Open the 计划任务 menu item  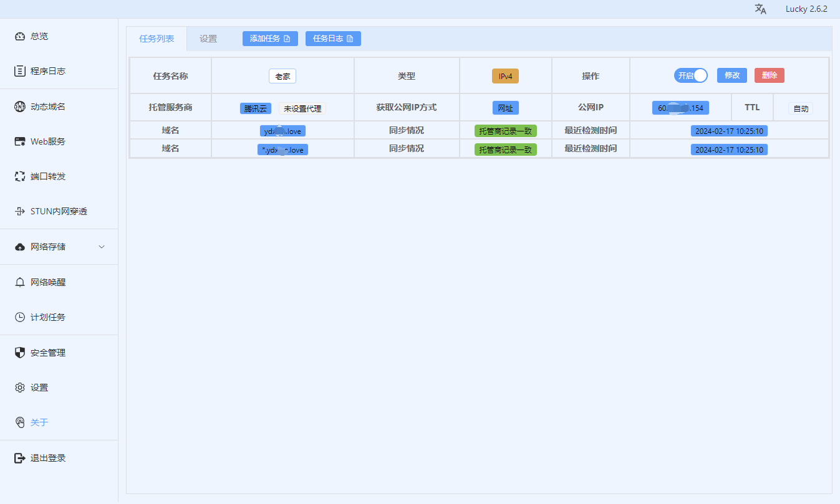[59, 317]
